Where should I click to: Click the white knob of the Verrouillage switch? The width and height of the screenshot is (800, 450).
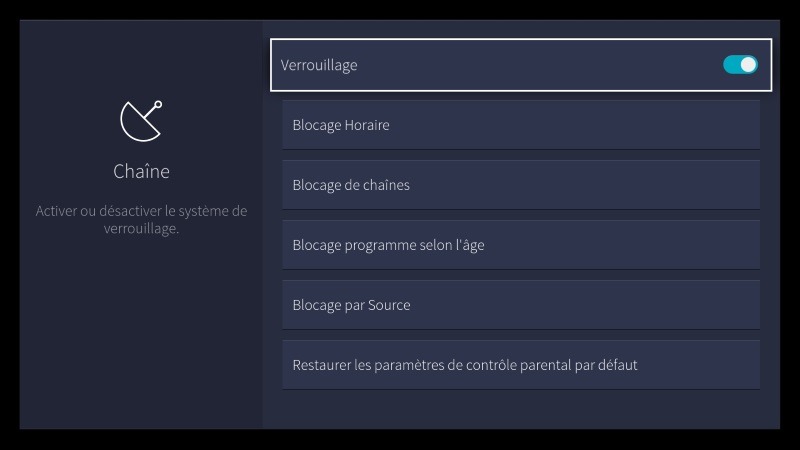coord(748,65)
